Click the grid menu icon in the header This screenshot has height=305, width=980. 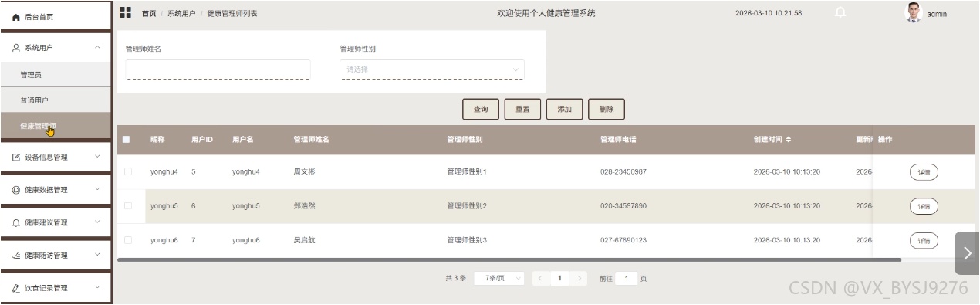(126, 12)
